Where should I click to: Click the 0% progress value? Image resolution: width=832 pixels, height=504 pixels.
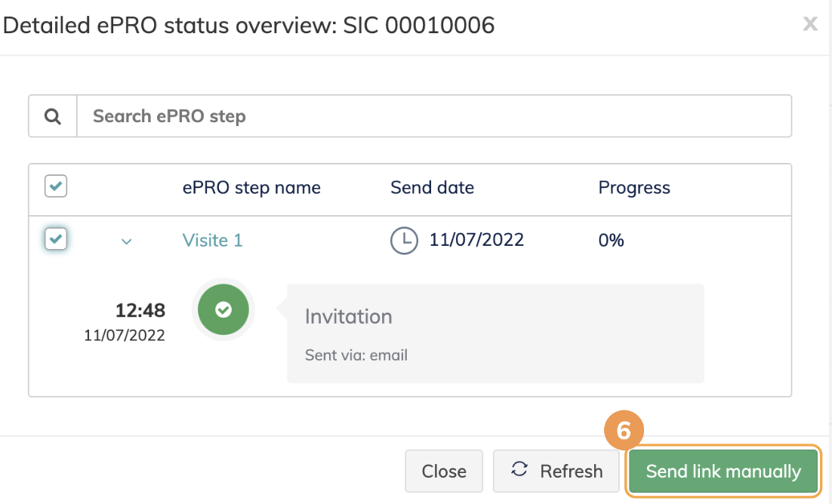(612, 241)
